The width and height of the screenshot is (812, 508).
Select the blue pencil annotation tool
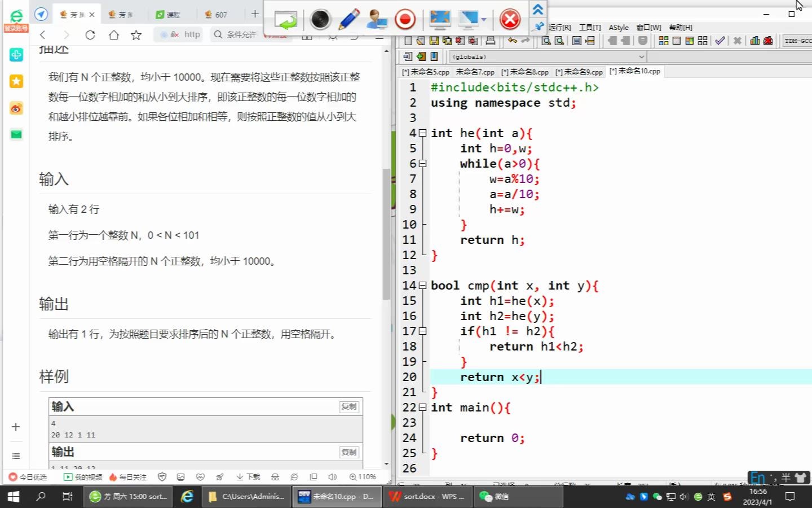(x=349, y=20)
